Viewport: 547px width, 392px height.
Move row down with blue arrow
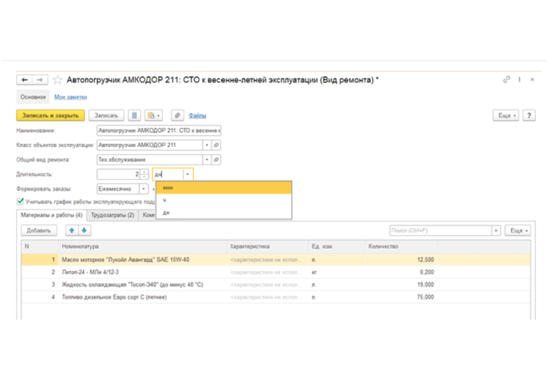pyautogui.click(x=84, y=231)
